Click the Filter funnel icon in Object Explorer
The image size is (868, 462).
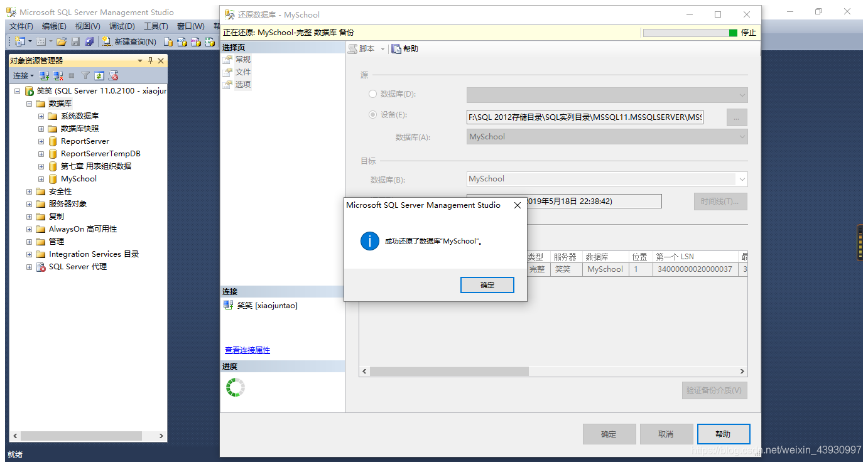[x=85, y=75]
